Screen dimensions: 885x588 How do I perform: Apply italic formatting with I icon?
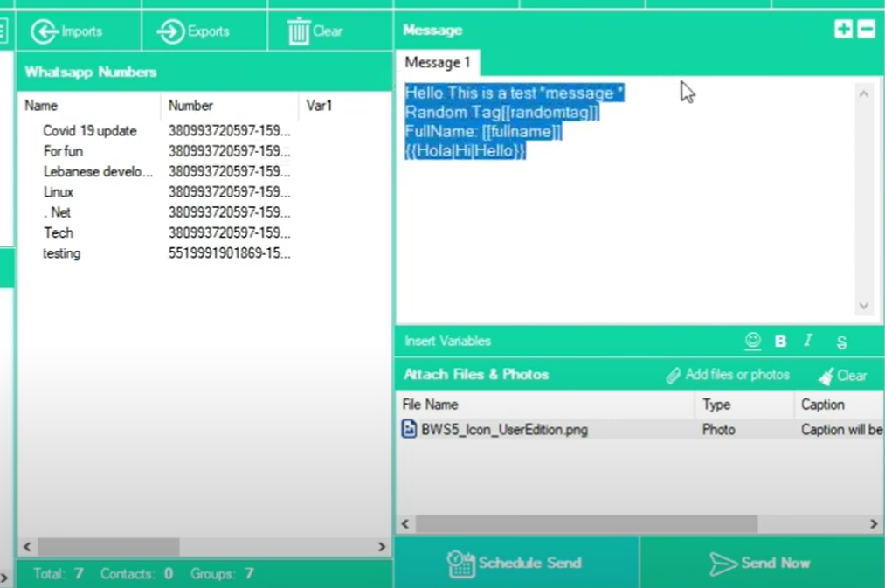pos(808,341)
